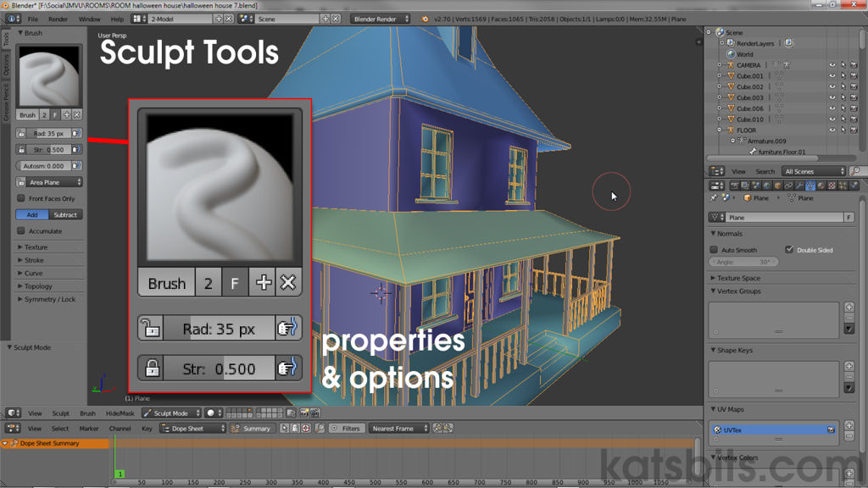Open the All Scenes dropdown in outliner
868x488 pixels.
[814, 171]
